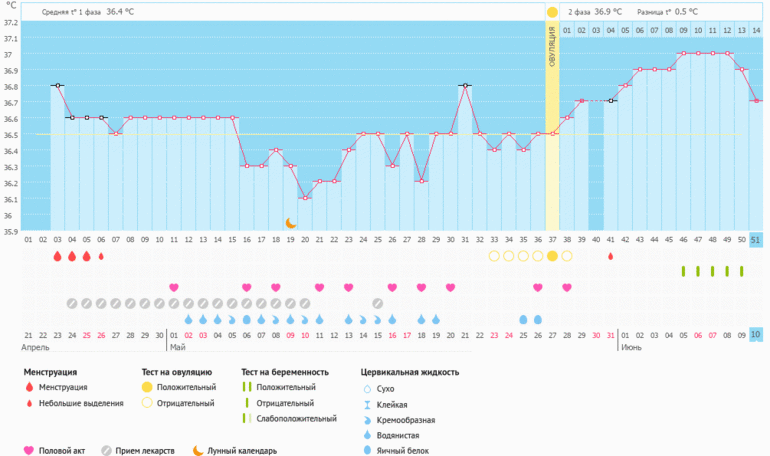
Task: Click the Половой акт legend label
Action: pyautogui.click(x=61, y=450)
